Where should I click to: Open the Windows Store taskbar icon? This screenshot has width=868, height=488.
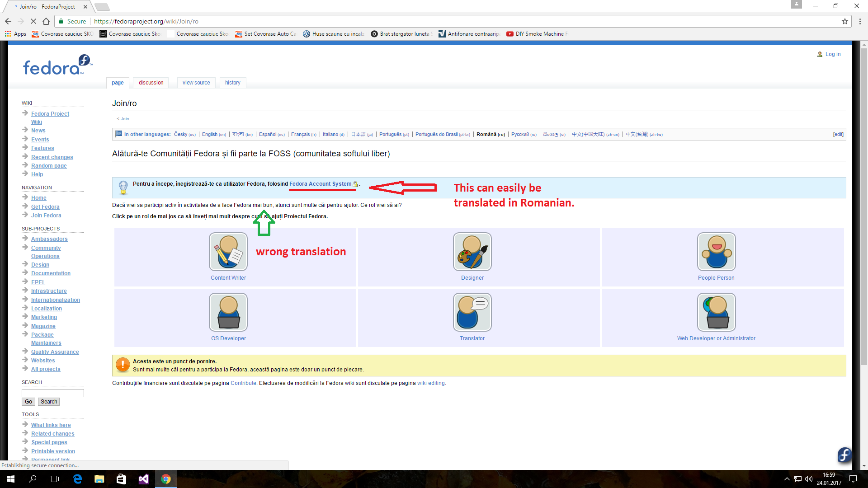click(x=121, y=479)
